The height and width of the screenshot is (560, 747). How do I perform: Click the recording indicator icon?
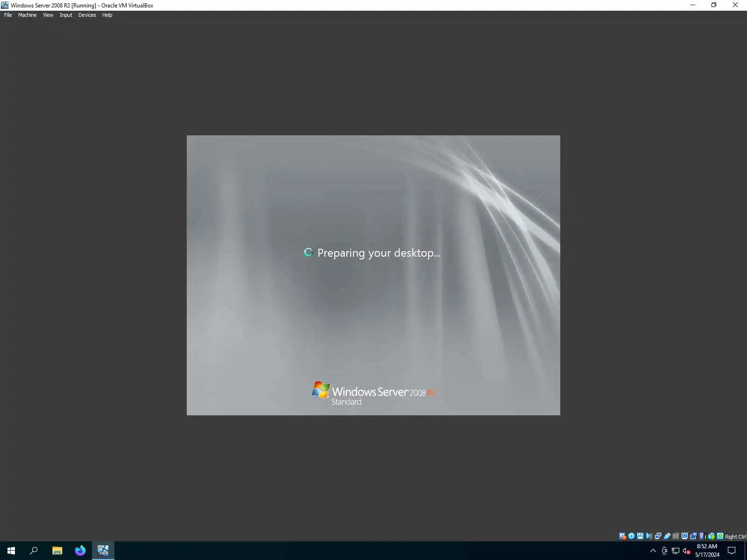693,536
